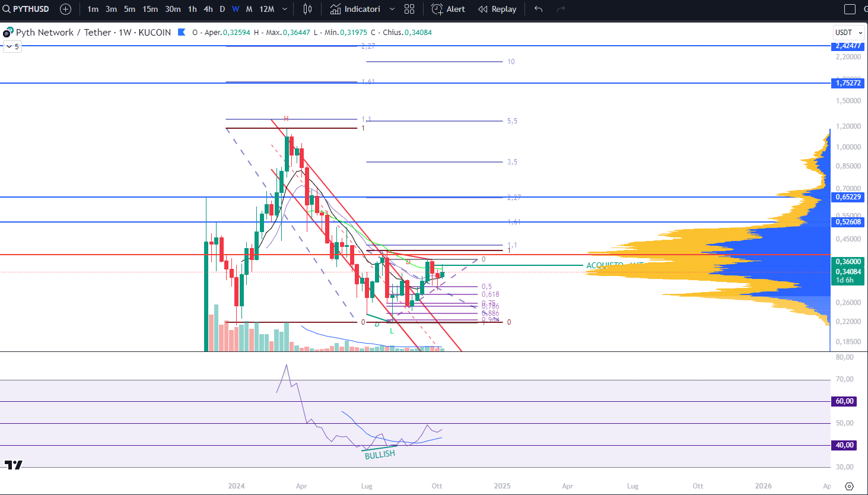Viewport: 868px width, 495px height.
Task: Start bar Replay mode
Action: point(497,9)
